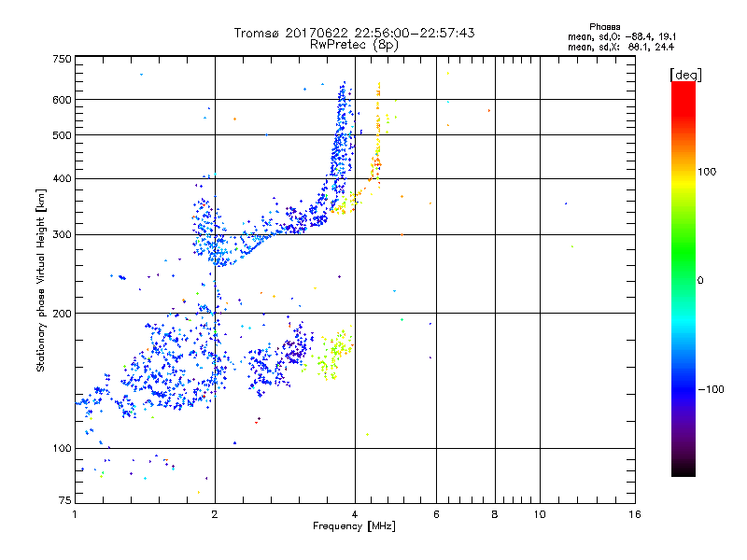Click the 'Frequency [MHz]' x-axis title
This screenshot has height=560, width=747.
point(354,526)
